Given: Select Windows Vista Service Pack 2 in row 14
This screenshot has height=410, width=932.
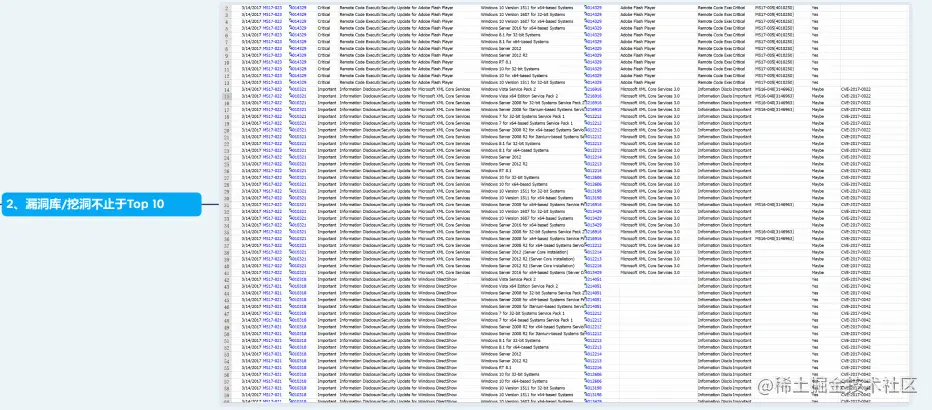Looking at the screenshot, I should (x=508, y=89).
